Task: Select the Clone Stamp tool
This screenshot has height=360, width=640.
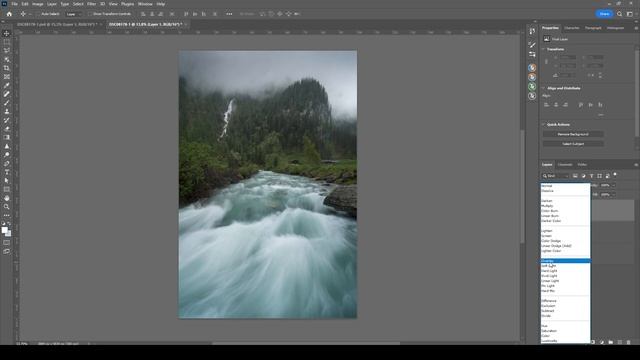Action: [7, 111]
